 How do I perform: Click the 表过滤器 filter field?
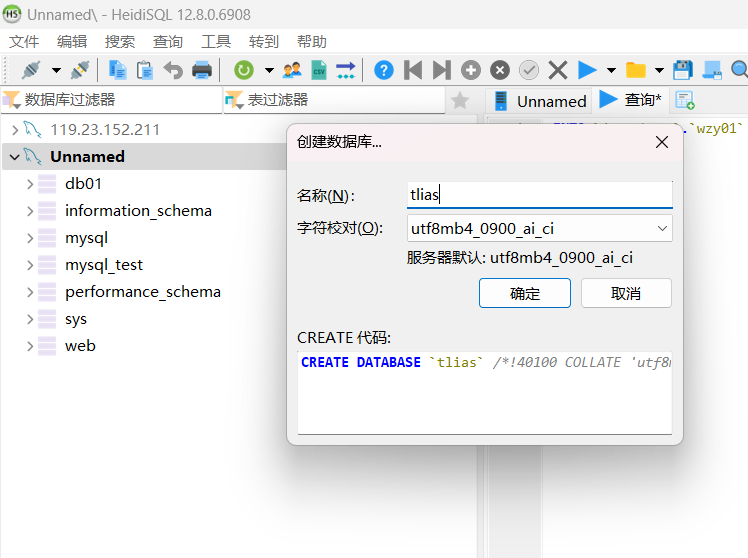(x=334, y=100)
